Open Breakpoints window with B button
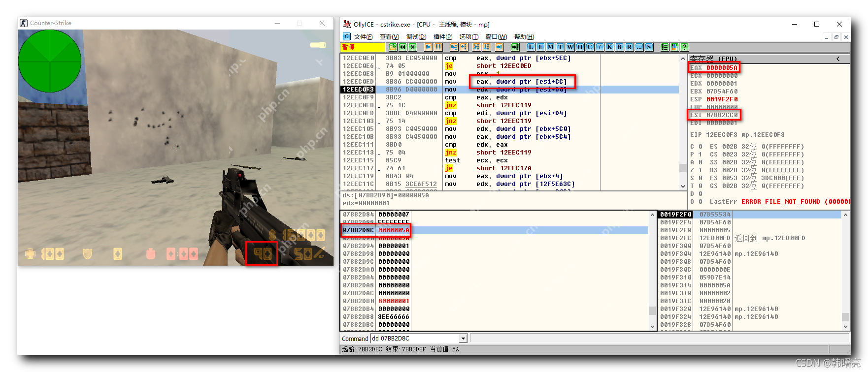 pyautogui.click(x=619, y=47)
